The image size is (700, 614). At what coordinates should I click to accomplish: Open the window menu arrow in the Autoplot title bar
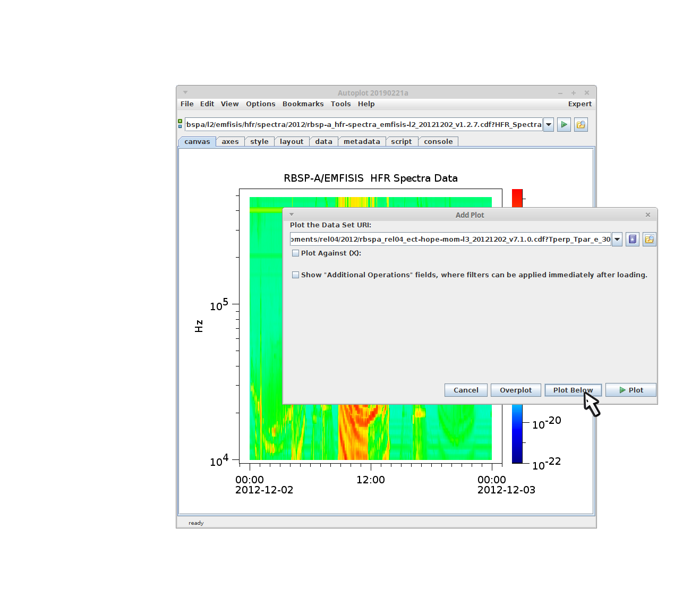point(185,92)
